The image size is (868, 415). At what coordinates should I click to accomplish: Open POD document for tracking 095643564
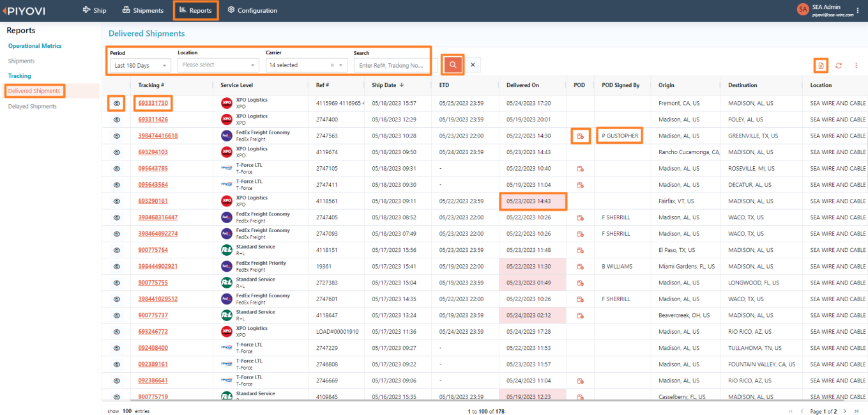tap(580, 185)
